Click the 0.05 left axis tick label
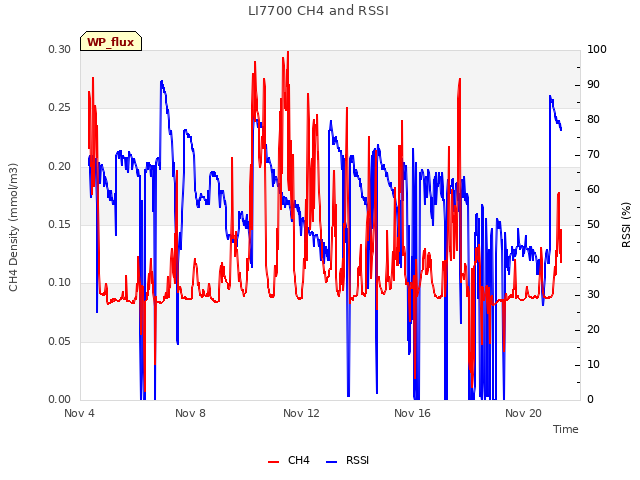The height and width of the screenshot is (480, 640). (60, 341)
